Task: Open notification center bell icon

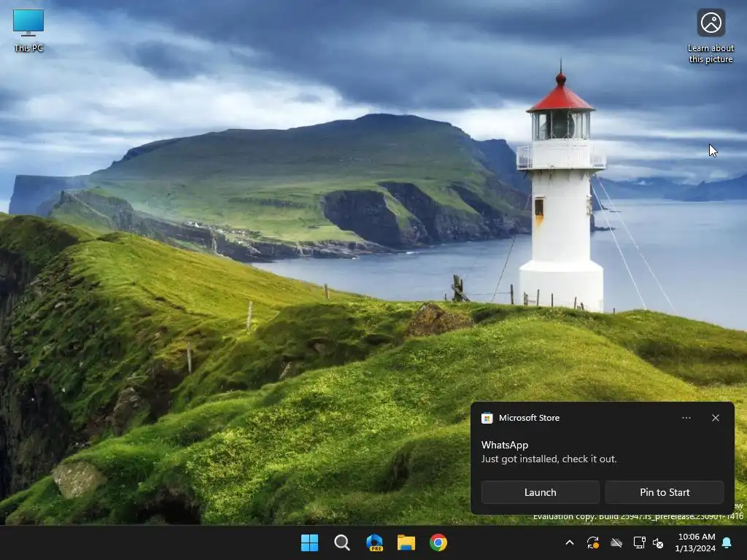Action: [x=727, y=542]
